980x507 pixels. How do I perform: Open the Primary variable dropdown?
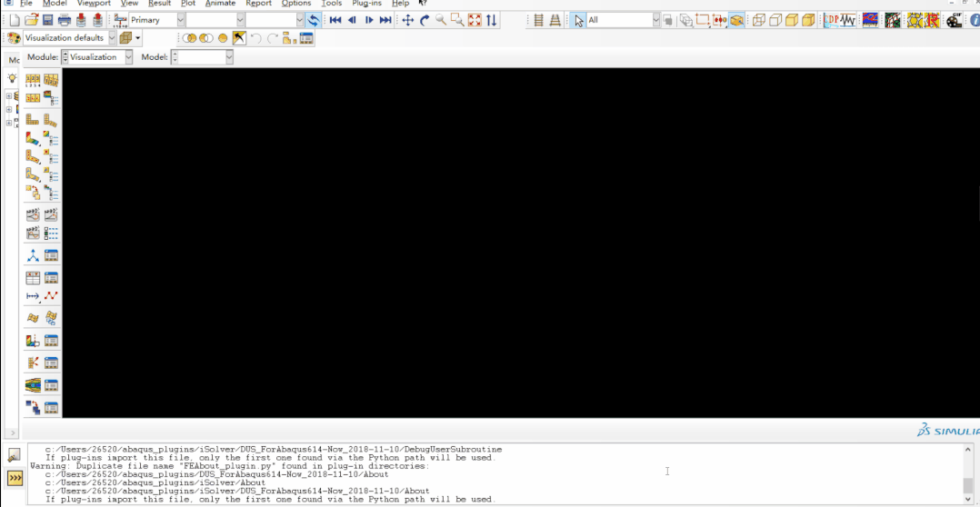pyautogui.click(x=181, y=20)
